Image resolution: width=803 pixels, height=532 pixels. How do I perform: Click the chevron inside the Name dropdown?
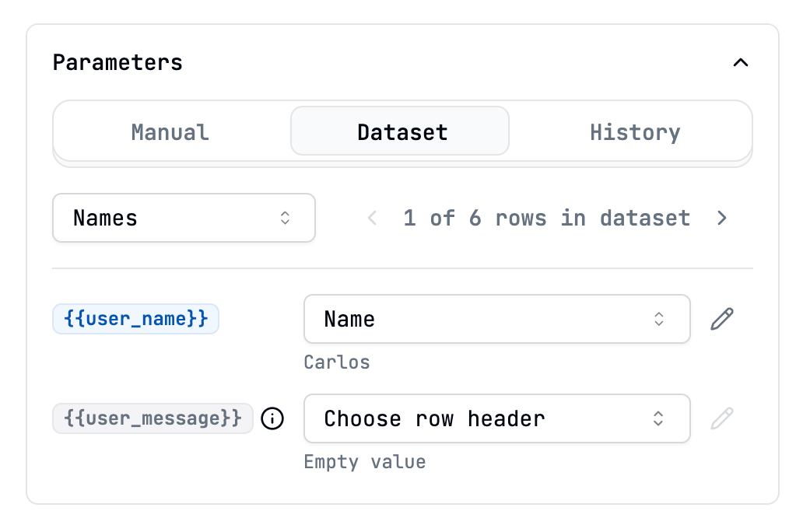(658, 319)
